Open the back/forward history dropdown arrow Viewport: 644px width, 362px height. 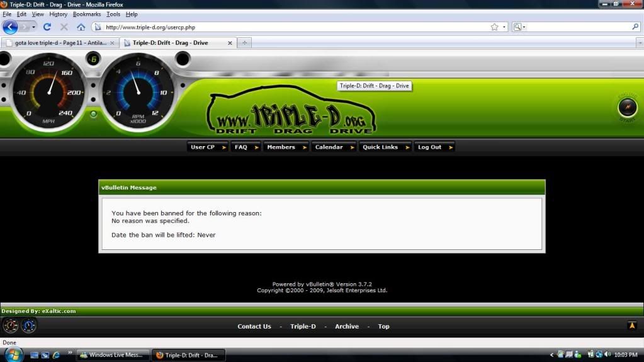pos(33,27)
